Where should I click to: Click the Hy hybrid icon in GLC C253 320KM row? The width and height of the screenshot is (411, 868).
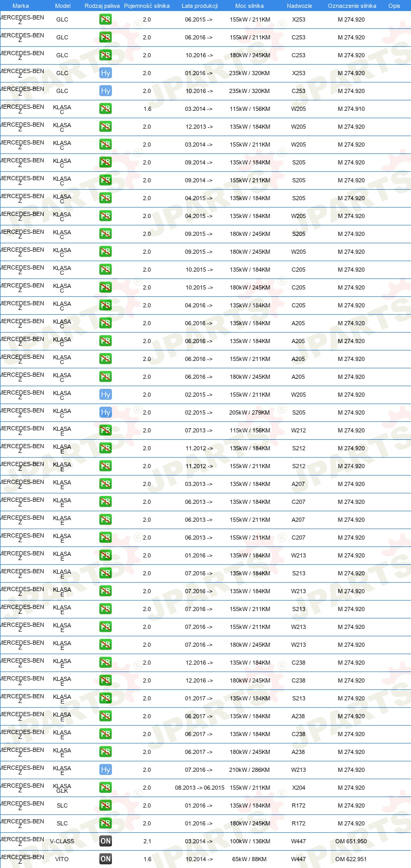tap(106, 91)
